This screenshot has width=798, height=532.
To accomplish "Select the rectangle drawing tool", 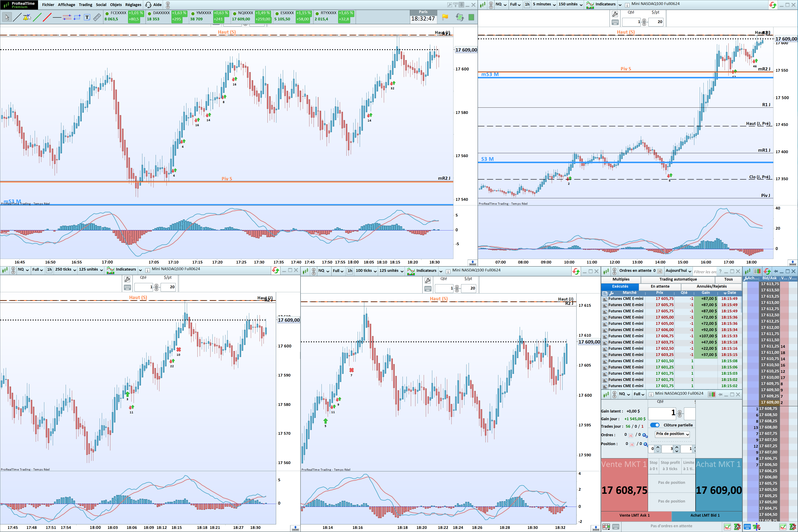I will (x=77, y=17).
